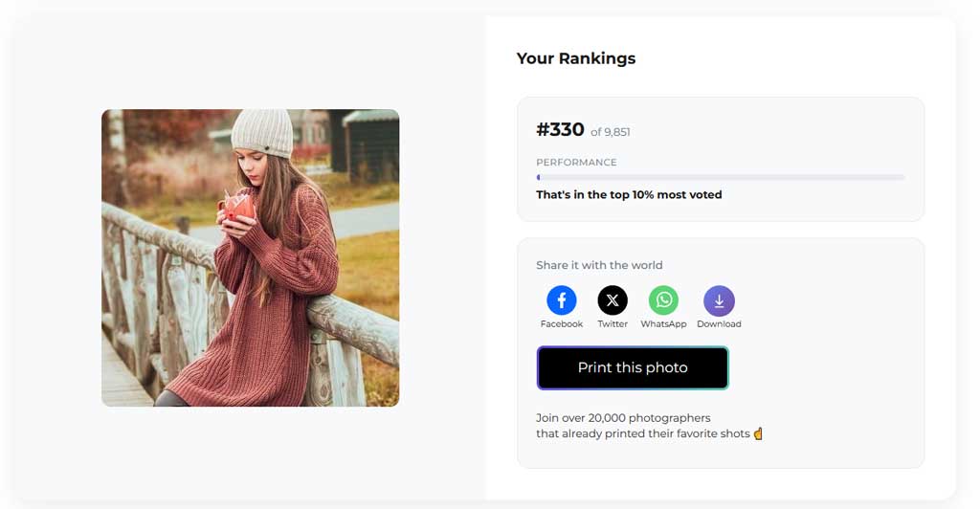This screenshot has height=509, width=980.
Task: Share the photo via the Facebook icon
Action: [x=561, y=300]
